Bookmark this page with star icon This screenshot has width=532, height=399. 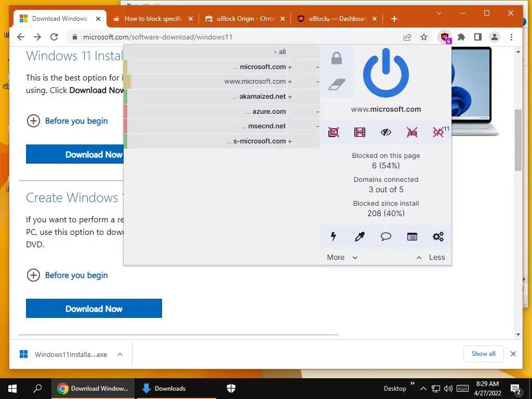(424, 37)
